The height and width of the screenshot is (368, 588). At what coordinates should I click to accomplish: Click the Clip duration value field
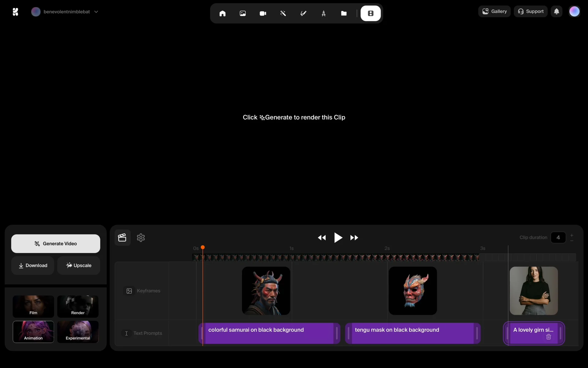pos(558,238)
